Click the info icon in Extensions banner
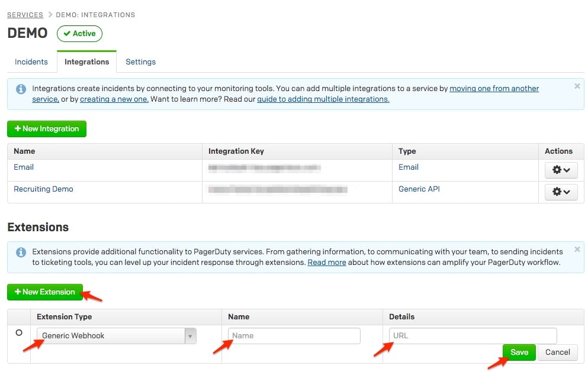 (x=21, y=253)
